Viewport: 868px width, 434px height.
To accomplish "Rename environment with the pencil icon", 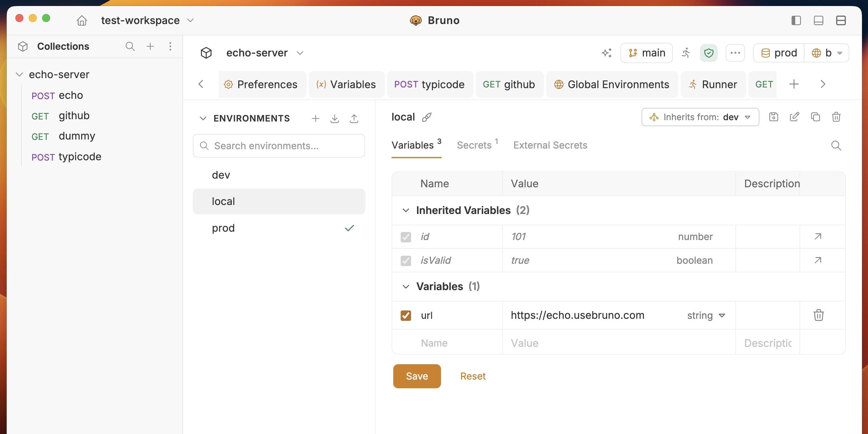I will pos(794,117).
